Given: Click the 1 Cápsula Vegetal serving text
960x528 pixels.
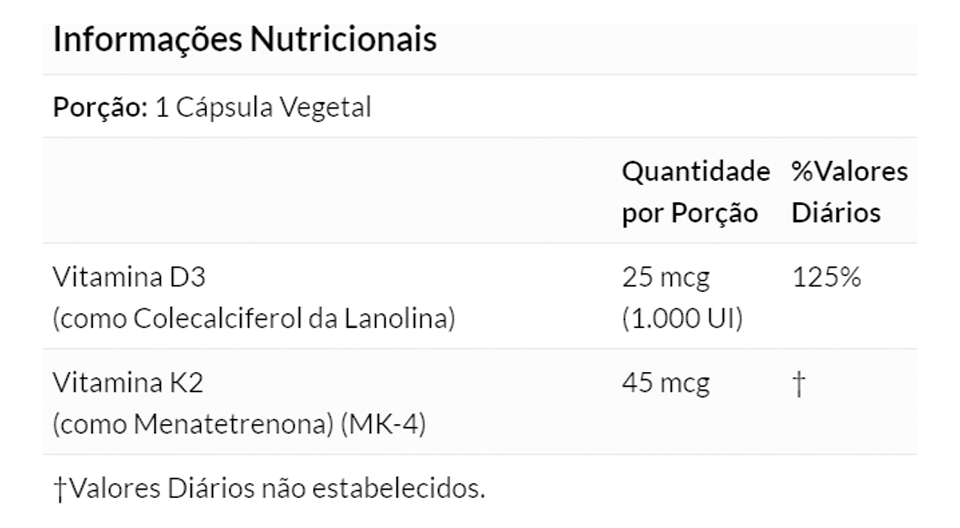Looking at the screenshot, I should tap(263, 107).
